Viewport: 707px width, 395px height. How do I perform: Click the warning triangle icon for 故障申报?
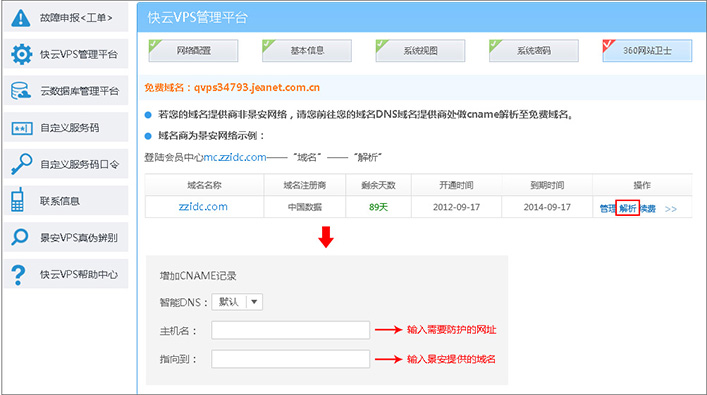[21, 18]
